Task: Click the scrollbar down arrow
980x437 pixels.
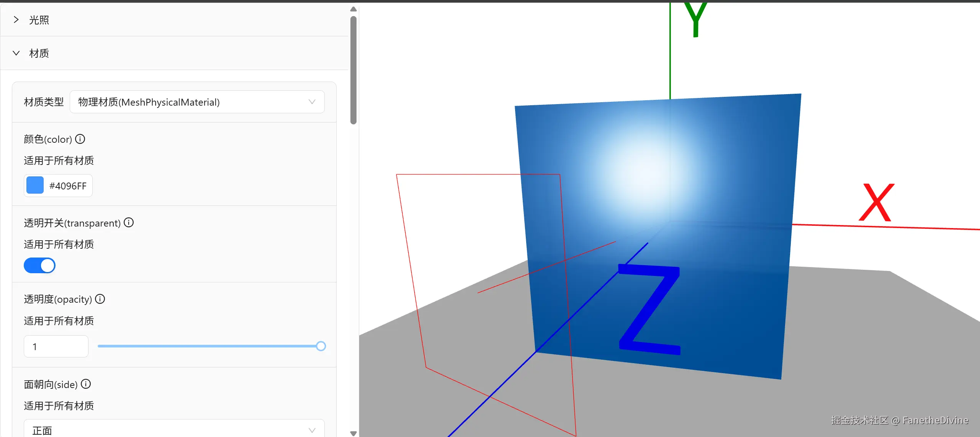Action: click(353, 433)
